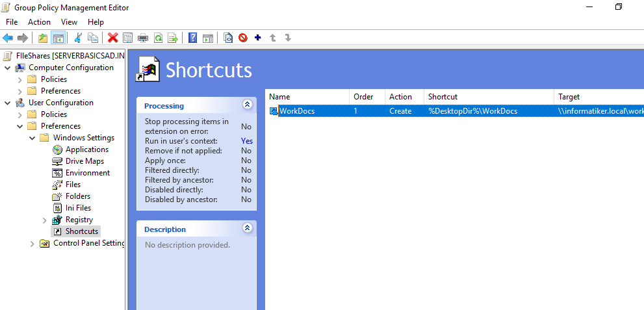Click the Create action cell
This screenshot has width=644, height=310.
point(400,111)
